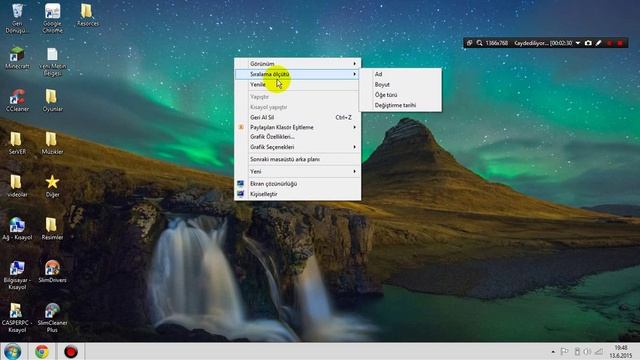Select the Google Chrome desktop shortcut
This screenshot has width=640, height=360.
click(53, 19)
